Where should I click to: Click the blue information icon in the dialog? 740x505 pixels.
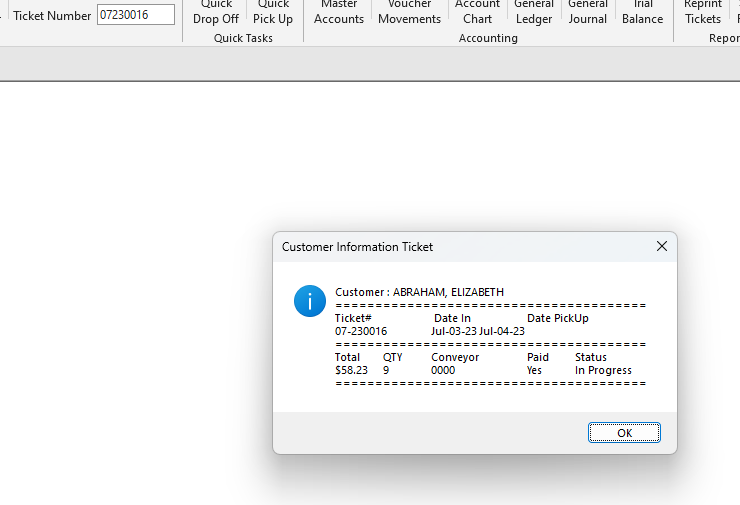pyautogui.click(x=310, y=301)
